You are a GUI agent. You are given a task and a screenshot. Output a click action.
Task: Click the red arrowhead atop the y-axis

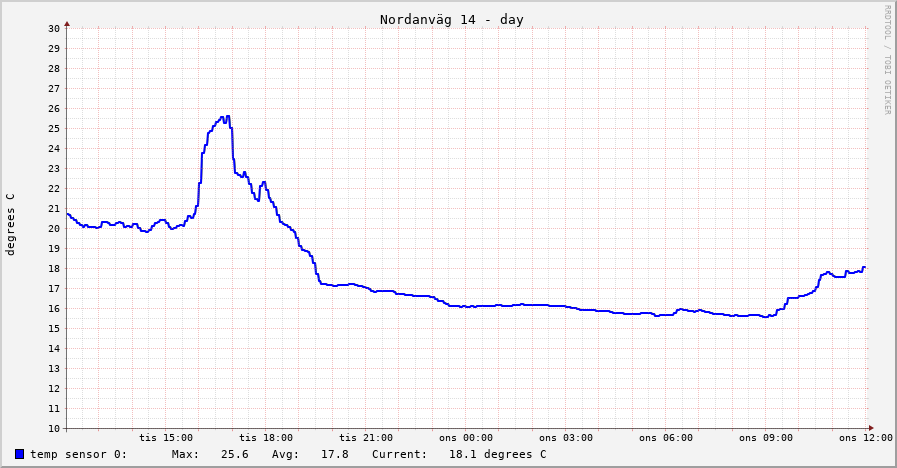[67, 24]
